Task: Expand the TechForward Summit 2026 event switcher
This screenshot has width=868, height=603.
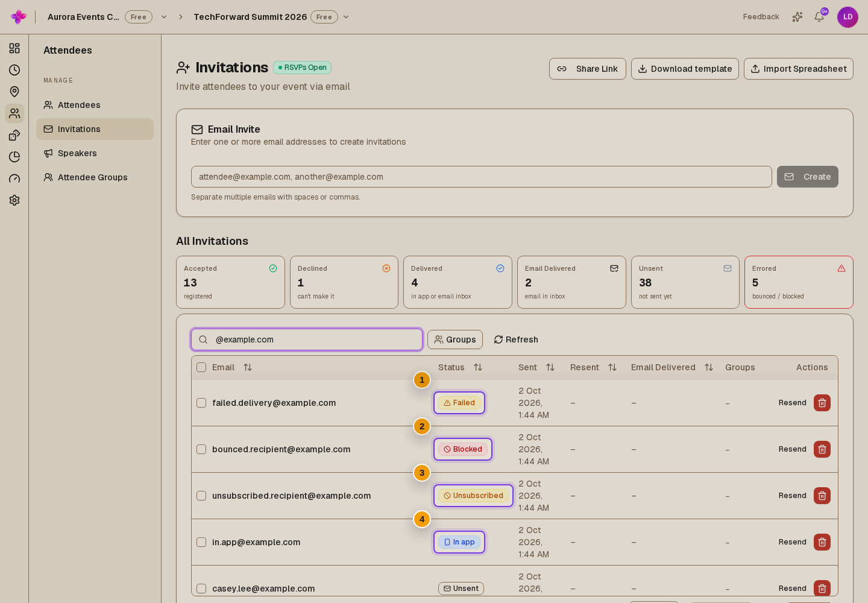Action: (x=346, y=17)
